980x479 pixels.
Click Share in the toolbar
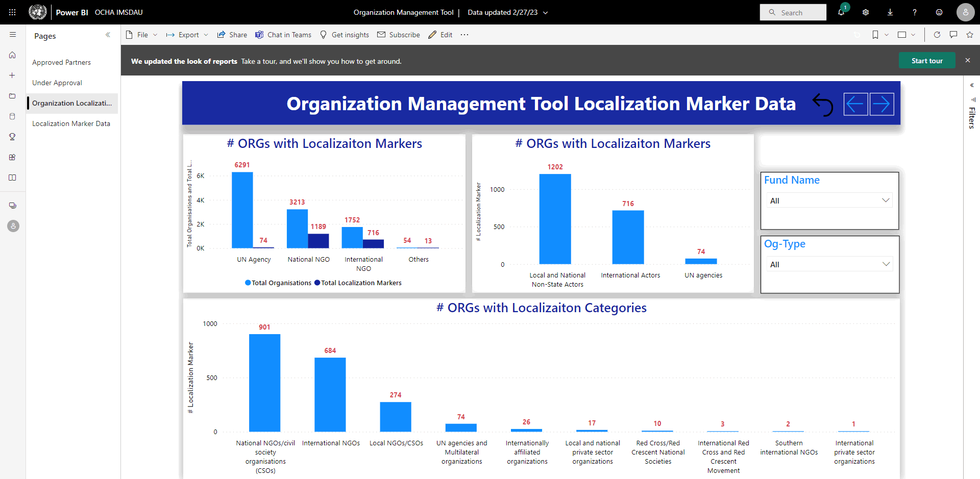[x=232, y=35]
